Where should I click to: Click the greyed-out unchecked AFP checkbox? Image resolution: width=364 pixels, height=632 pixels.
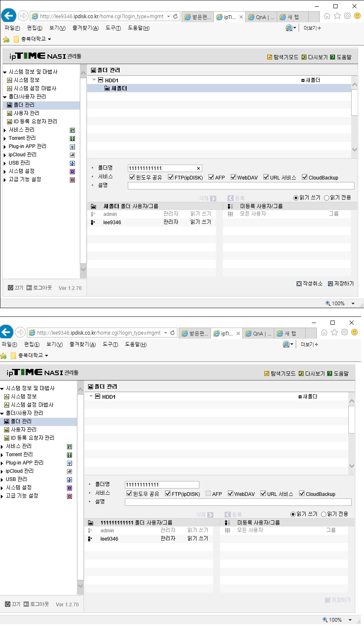pos(208,494)
